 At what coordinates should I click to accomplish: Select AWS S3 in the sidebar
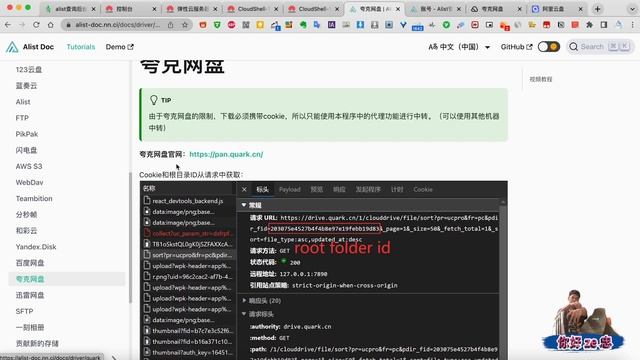coord(29,166)
